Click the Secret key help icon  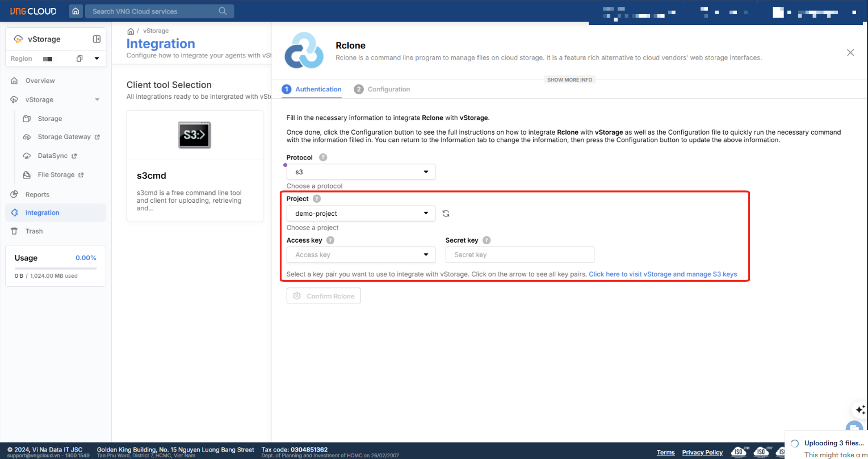(487, 240)
